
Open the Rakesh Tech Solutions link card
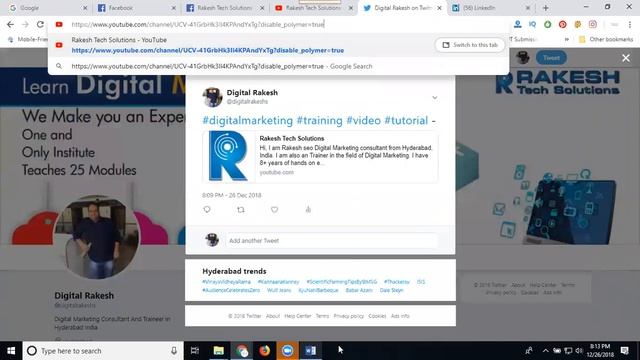(320, 157)
